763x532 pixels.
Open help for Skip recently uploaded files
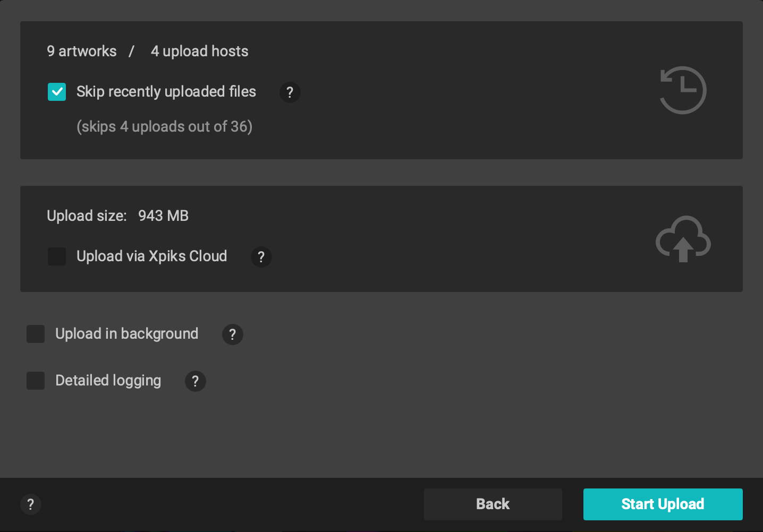click(290, 92)
